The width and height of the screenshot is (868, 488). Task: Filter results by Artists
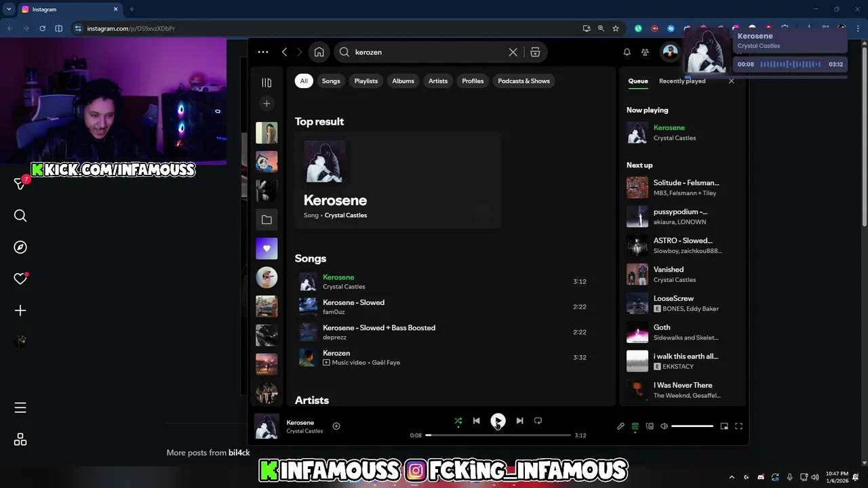pyautogui.click(x=438, y=81)
